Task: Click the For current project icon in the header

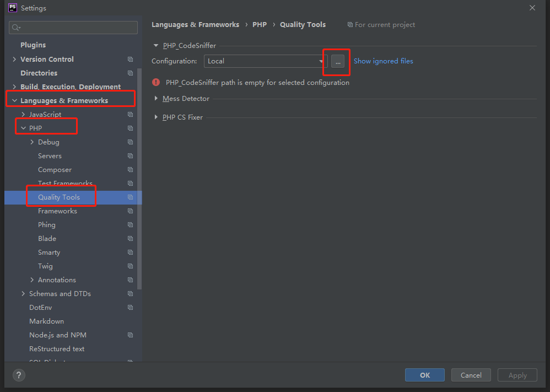Action: pos(350,25)
